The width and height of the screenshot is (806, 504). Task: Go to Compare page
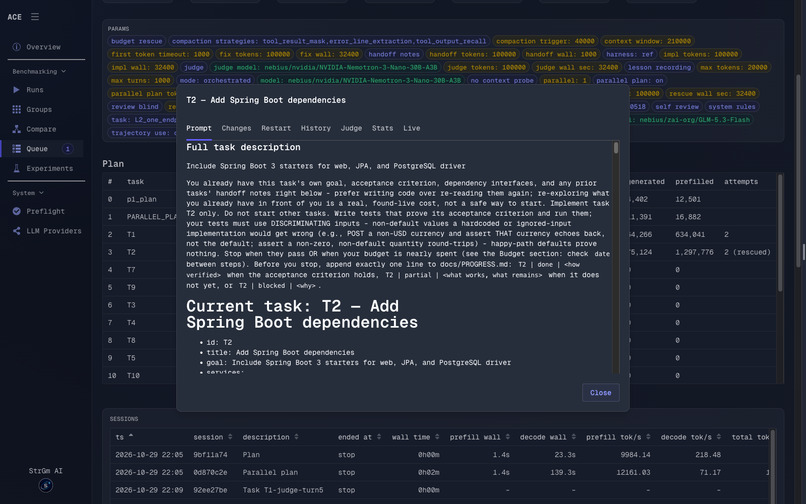coord(41,129)
